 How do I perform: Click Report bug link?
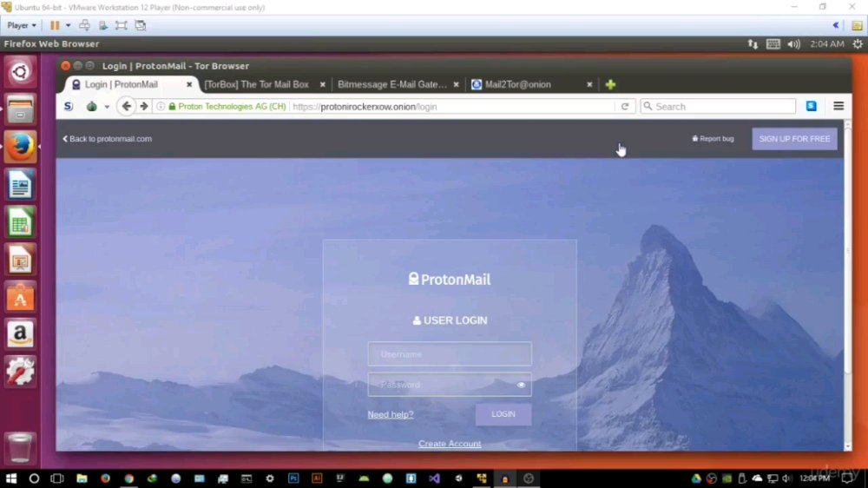click(x=713, y=138)
